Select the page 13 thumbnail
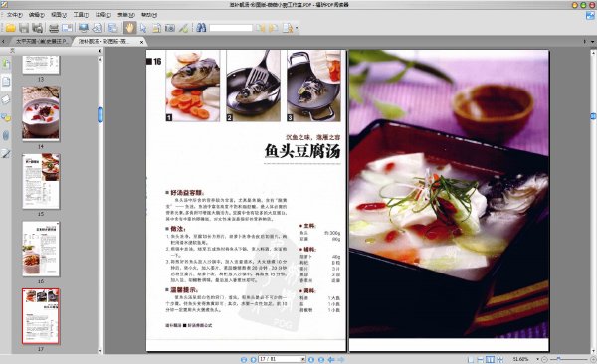Screen dimensions: 597x364 tap(41, 65)
